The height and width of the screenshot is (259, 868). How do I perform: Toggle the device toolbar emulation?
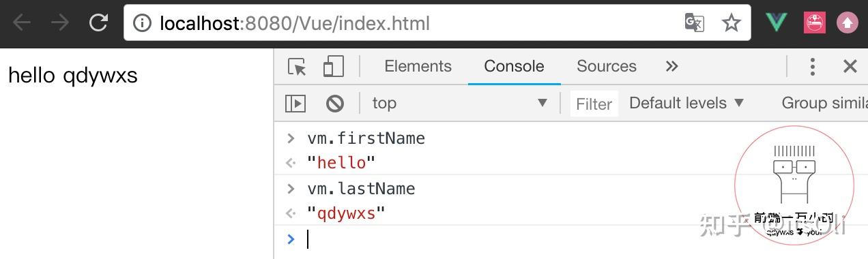333,67
